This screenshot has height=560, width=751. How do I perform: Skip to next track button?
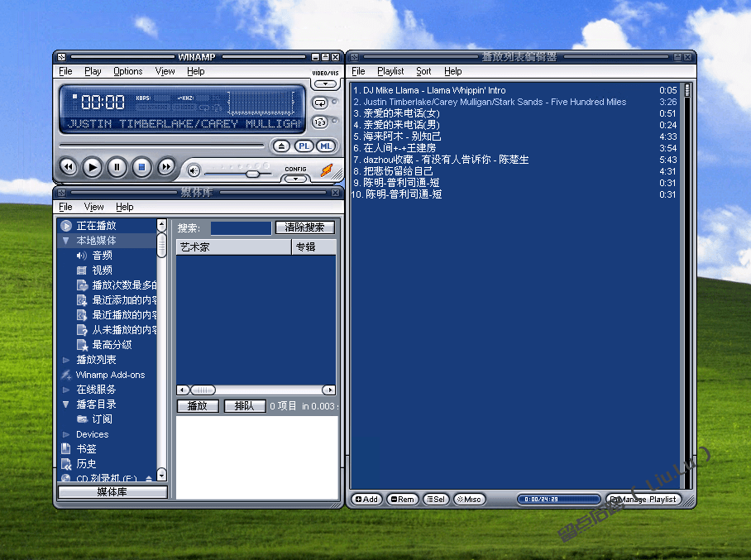[x=165, y=167]
